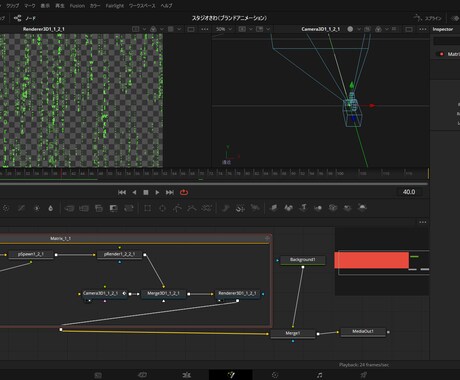This screenshot has height=380, width=460.
Task: Add a Transform node from the toolbar
Action: (x=129, y=208)
